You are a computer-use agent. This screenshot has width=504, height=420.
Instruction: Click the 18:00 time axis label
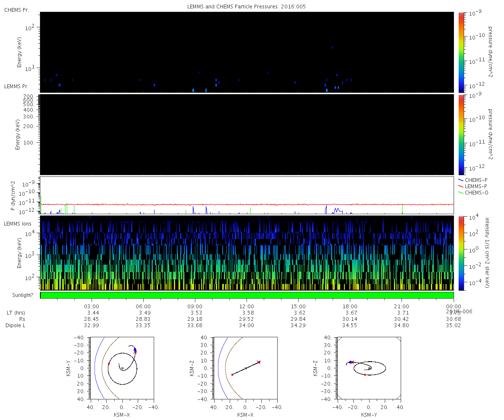coord(350,306)
